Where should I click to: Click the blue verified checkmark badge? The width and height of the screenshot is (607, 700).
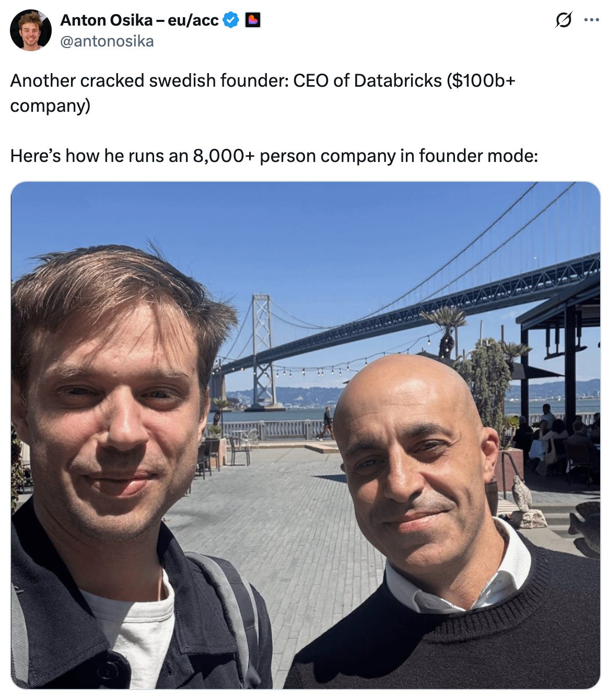coord(231,20)
